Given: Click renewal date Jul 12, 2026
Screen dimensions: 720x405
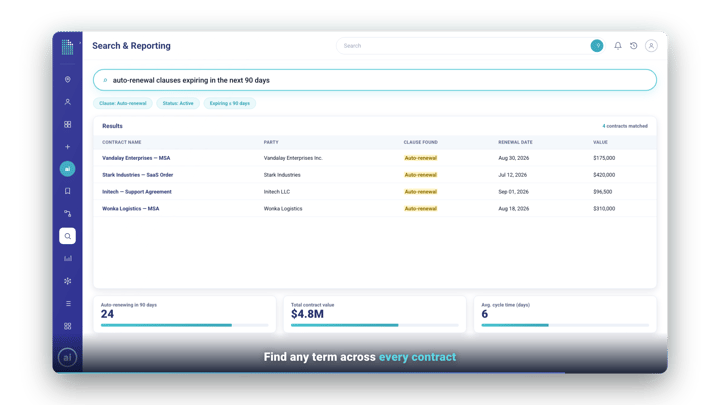Looking at the screenshot, I should pos(512,175).
